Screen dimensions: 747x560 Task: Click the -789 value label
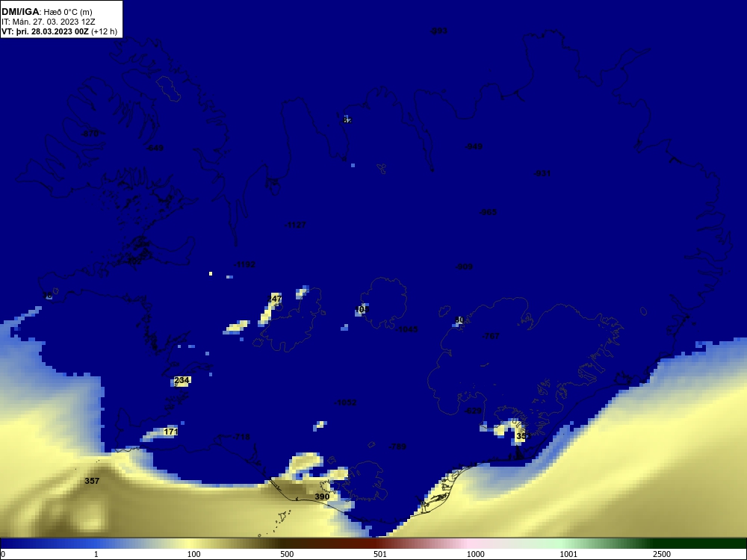point(397,447)
